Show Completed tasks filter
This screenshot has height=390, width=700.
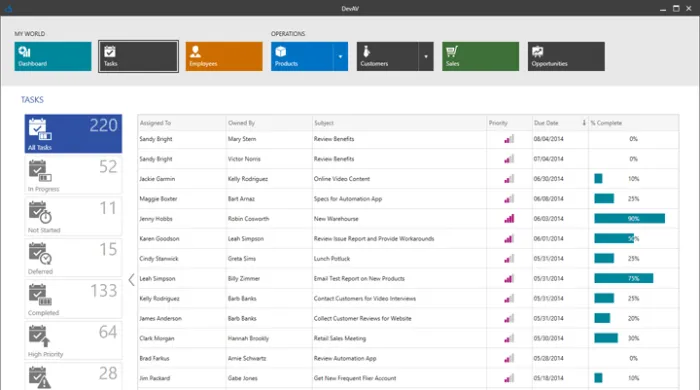pyautogui.click(x=73, y=299)
